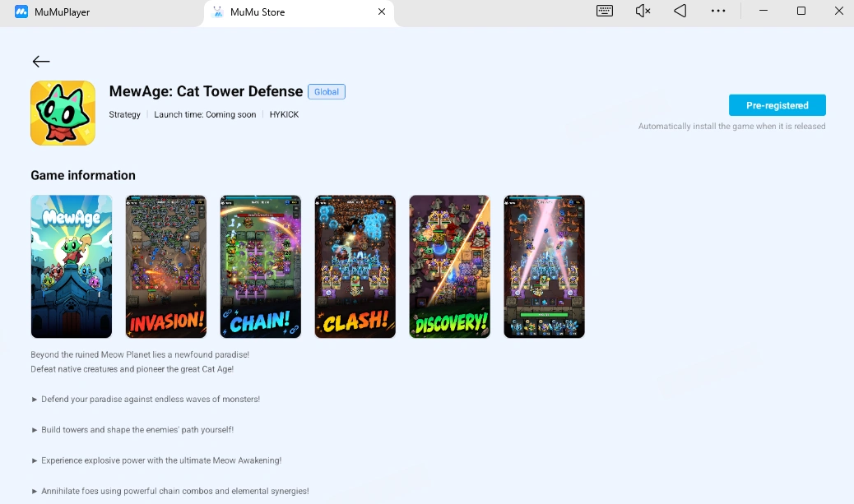This screenshot has height=504, width=854.
Task: Click the Global region badge
Action: pos(327,92)
